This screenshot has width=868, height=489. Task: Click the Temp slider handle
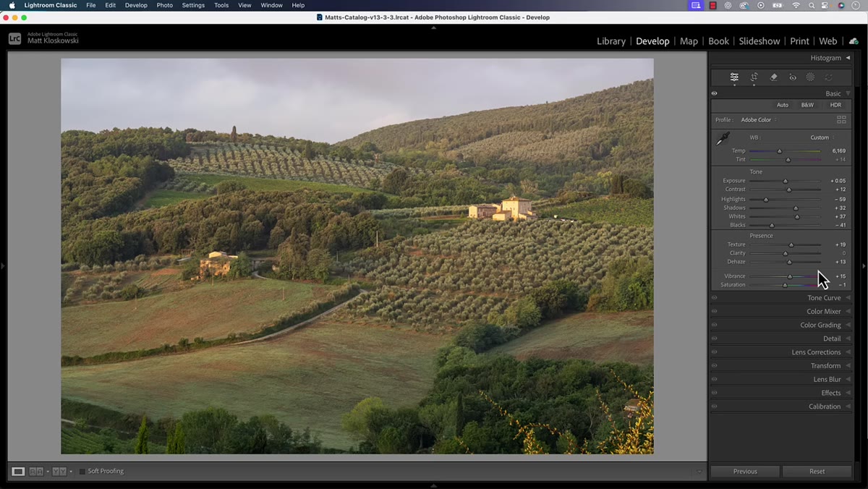click(x=779, y=151)
